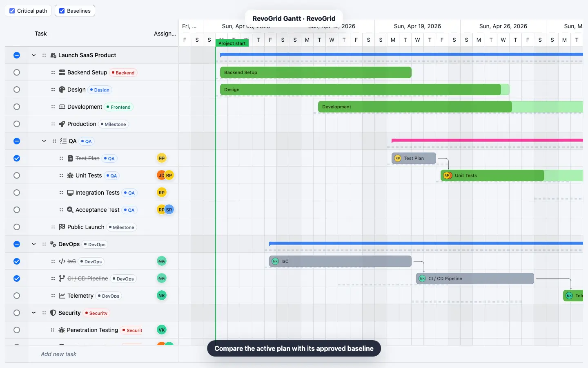
Task: Grab the drag handle of Telemetry row
Action: (53, 296)
